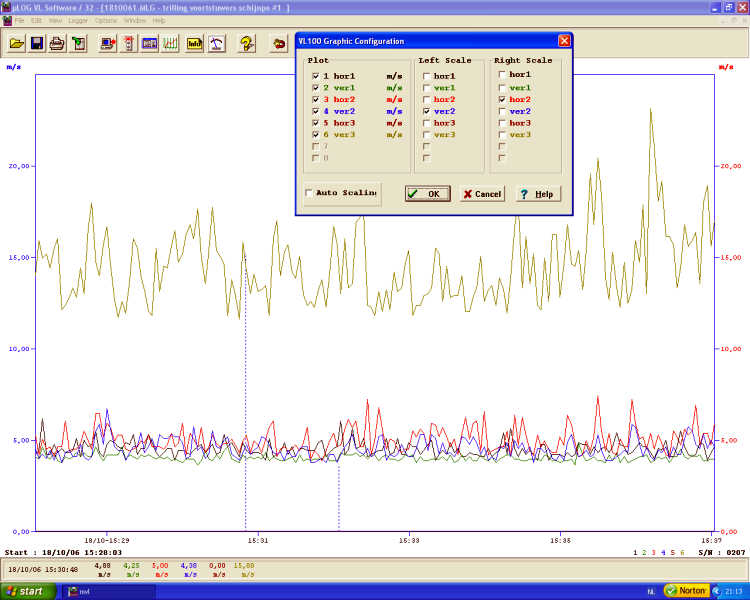Check ver2 under Right Scale
This screenshot has height=600, width=750.
pos(502,111)
